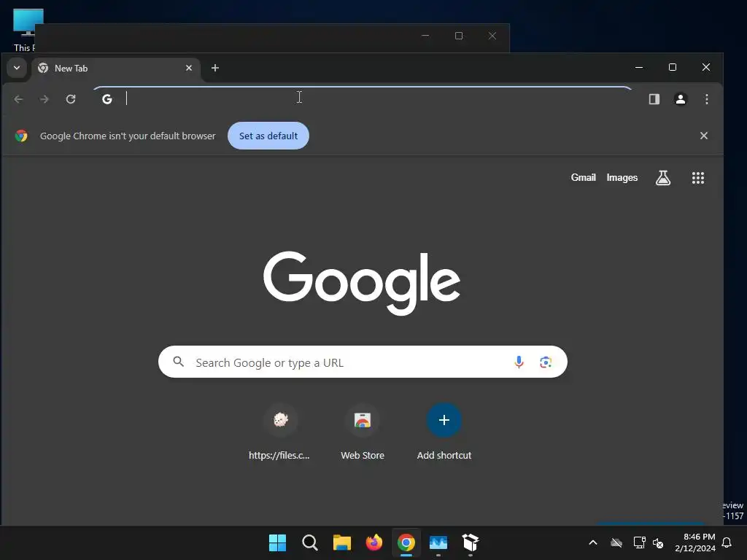Reload the current page

(71, 99)
